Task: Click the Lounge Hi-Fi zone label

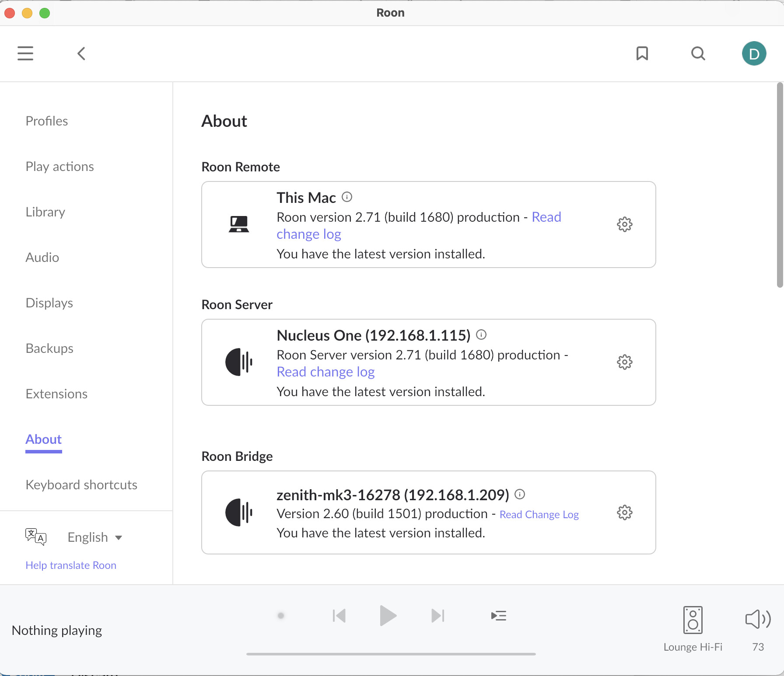Action: coord(693,647)
